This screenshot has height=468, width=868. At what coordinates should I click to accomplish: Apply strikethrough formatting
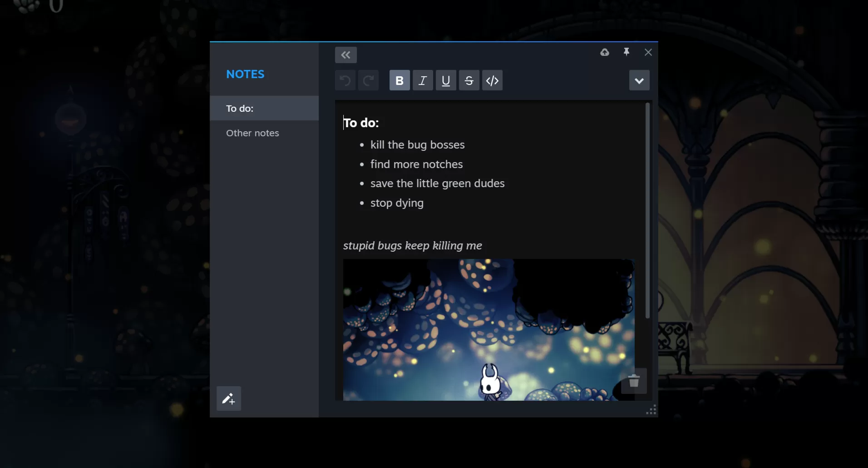[x=469, y=80]
